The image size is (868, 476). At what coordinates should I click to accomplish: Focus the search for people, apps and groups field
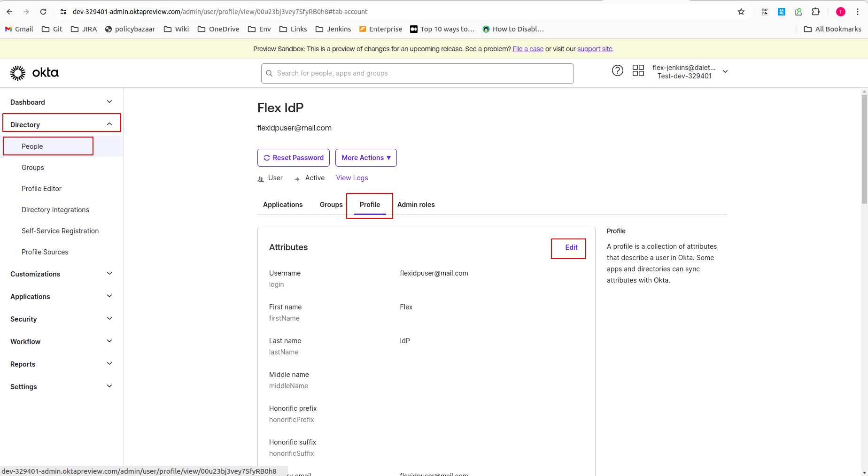pyautogui.click(x=417, y=73)
